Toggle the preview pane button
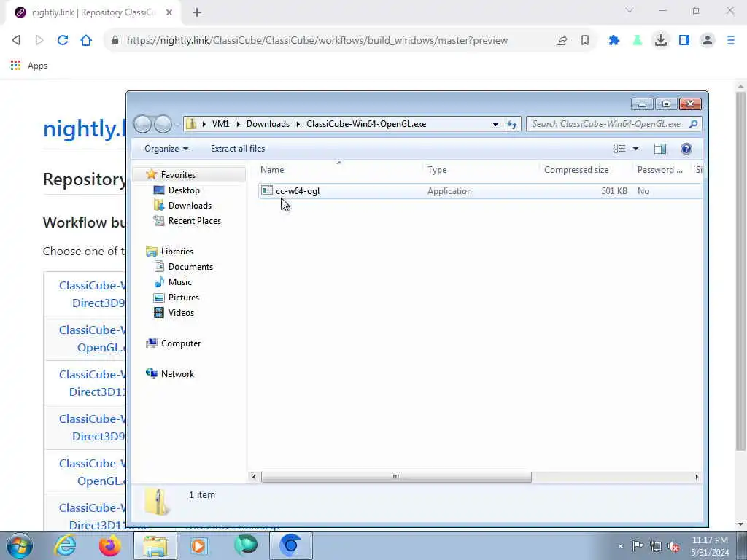This screenshot has width=747, height=560. pyautogui.click(x=659, y=149)
